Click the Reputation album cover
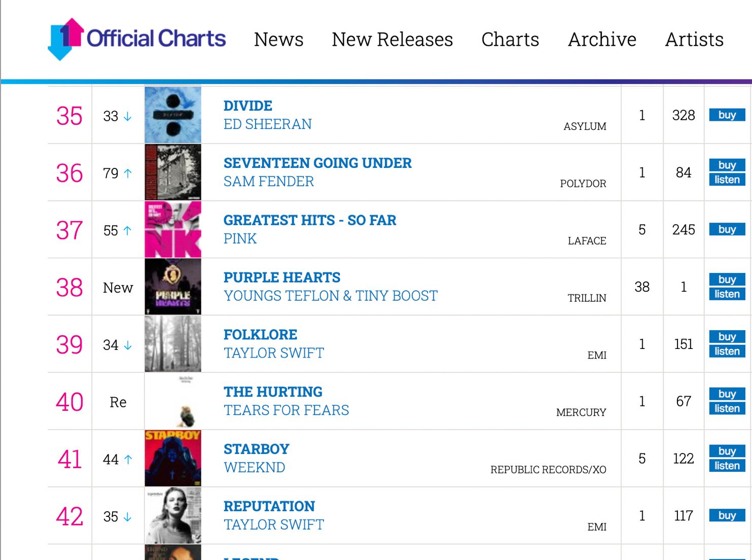This screenshot has height=560, width=752. click(173, 516)
